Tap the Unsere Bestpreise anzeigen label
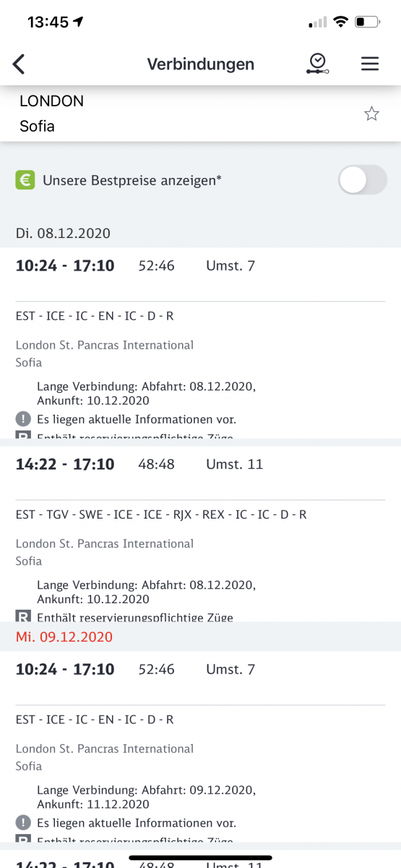This screenshot has height=868, width=401. tap(132, 180)
